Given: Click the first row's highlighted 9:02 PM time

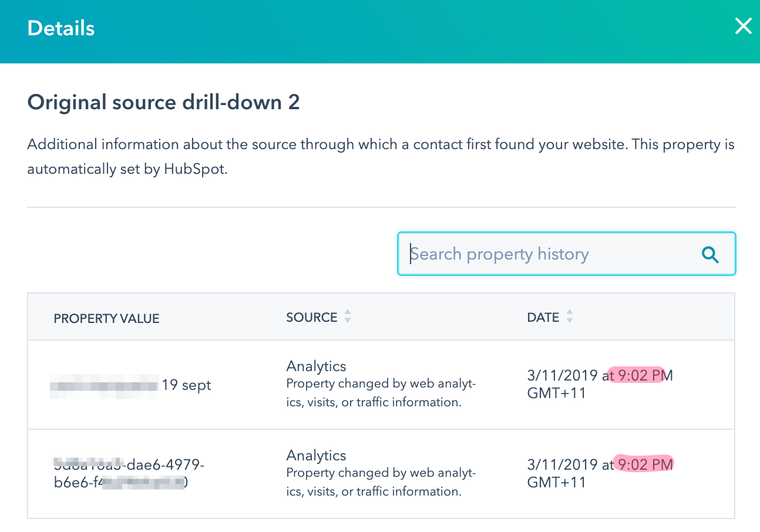Looking at the screenshot, I should pyautogui.click(x=640, y=375).
